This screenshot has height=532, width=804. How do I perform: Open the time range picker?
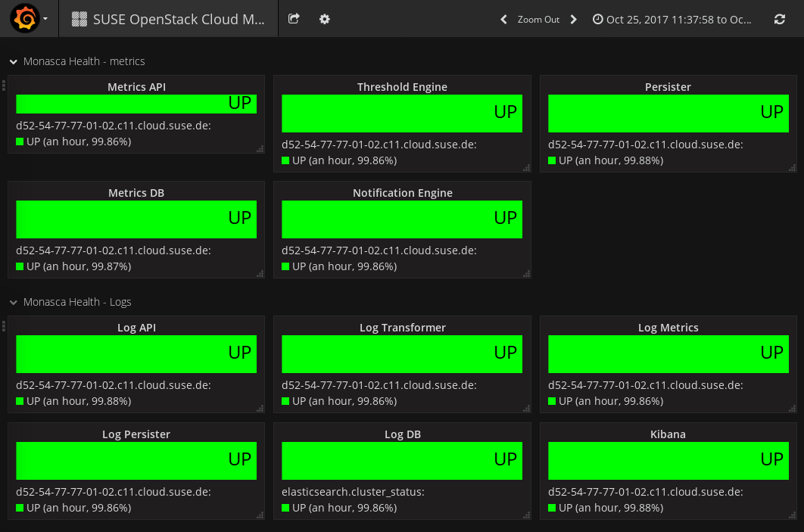672,20
